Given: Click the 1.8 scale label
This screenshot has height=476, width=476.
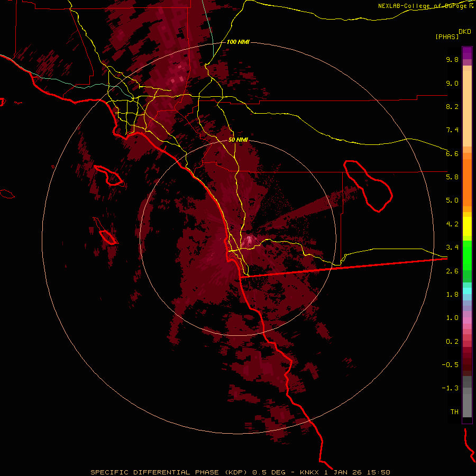Looking at the screenshot, I should coord(452,295).
